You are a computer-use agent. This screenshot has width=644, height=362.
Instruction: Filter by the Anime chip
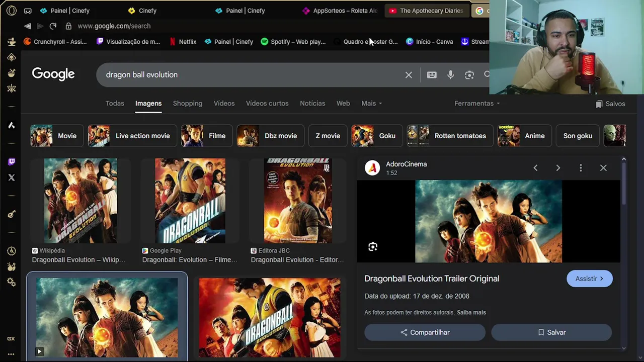click(524, 136)
